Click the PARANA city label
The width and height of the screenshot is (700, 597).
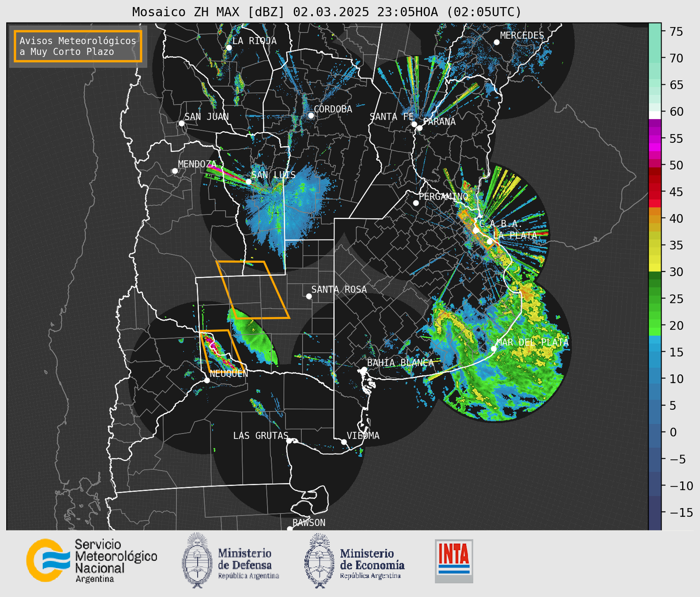[x=439, y=122]
